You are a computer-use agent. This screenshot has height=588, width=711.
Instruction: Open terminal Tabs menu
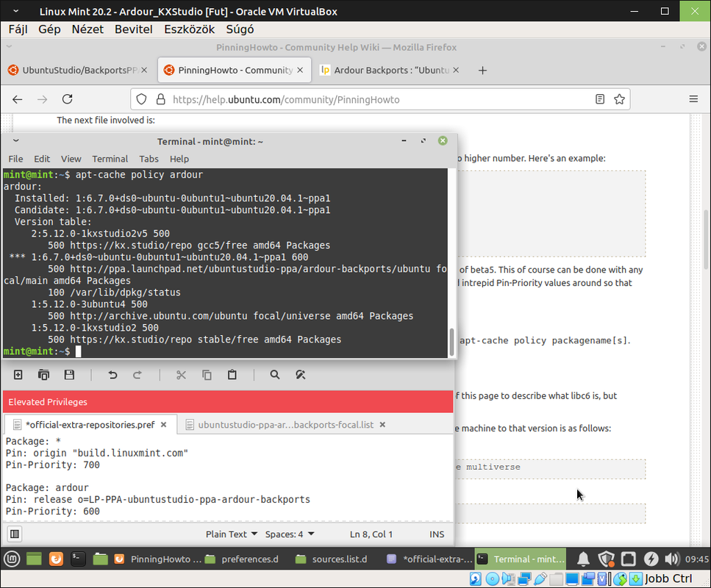(149, 159)
